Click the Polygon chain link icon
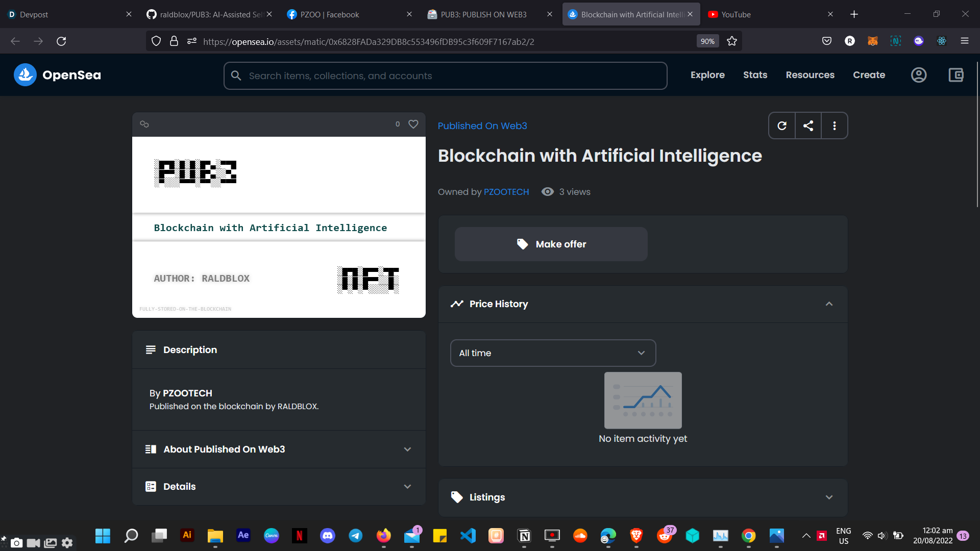980x551 pixels. pos(144,124)
